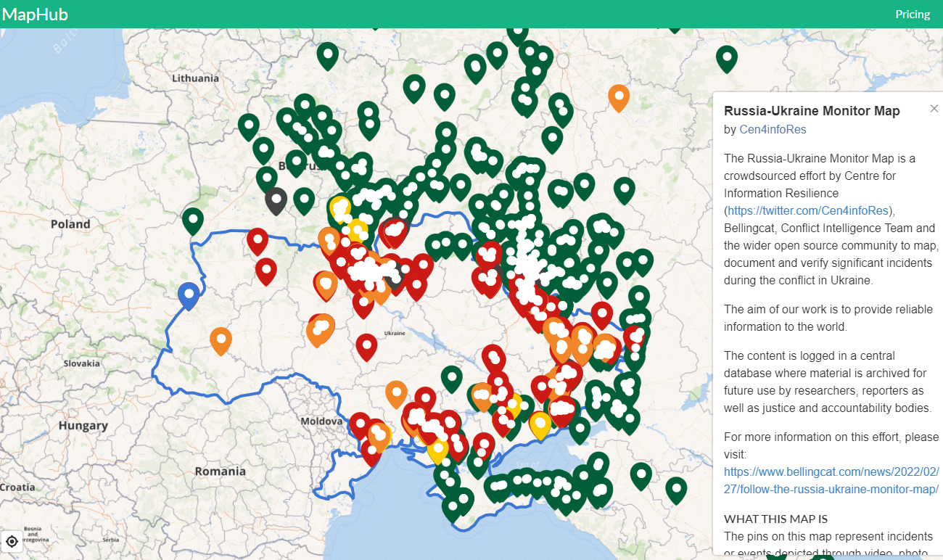Screen dimensions: 943x560
Task: Select the red pin beside the small Ukraine label
Action: tap(366, 347)
